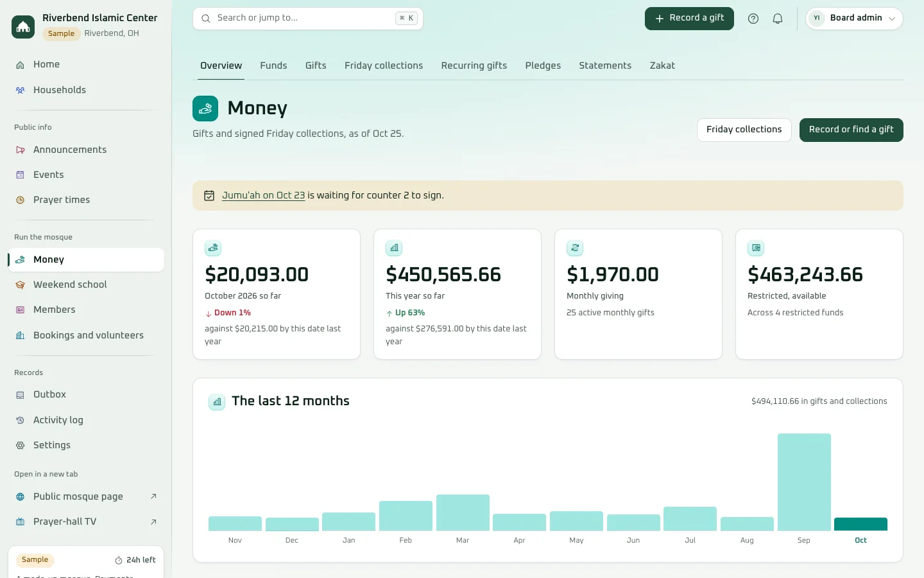Click the 24h left timer
The height and width of the screenshot is (578, 924).
[135, 560]
